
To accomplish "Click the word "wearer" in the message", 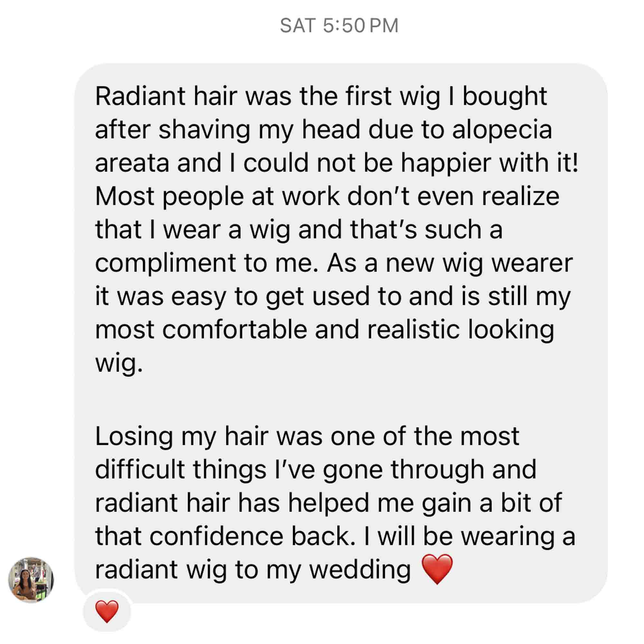I will 532,264.
